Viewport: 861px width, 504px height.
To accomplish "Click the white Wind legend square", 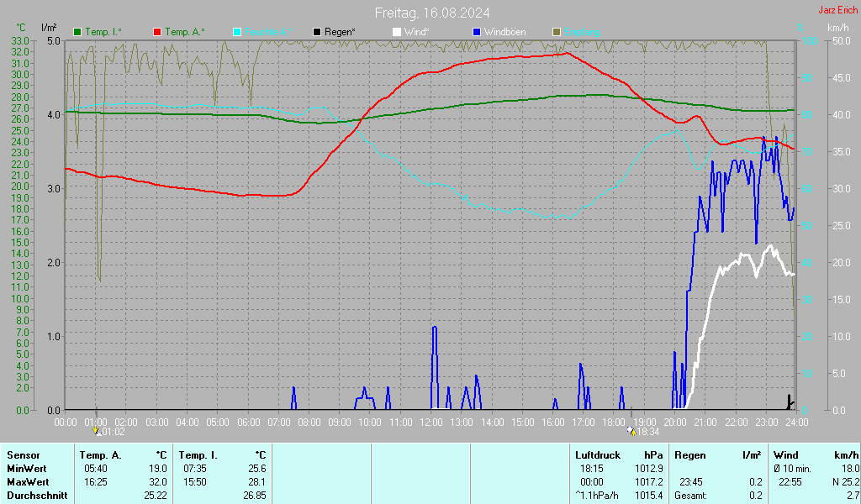I will 397,32.
